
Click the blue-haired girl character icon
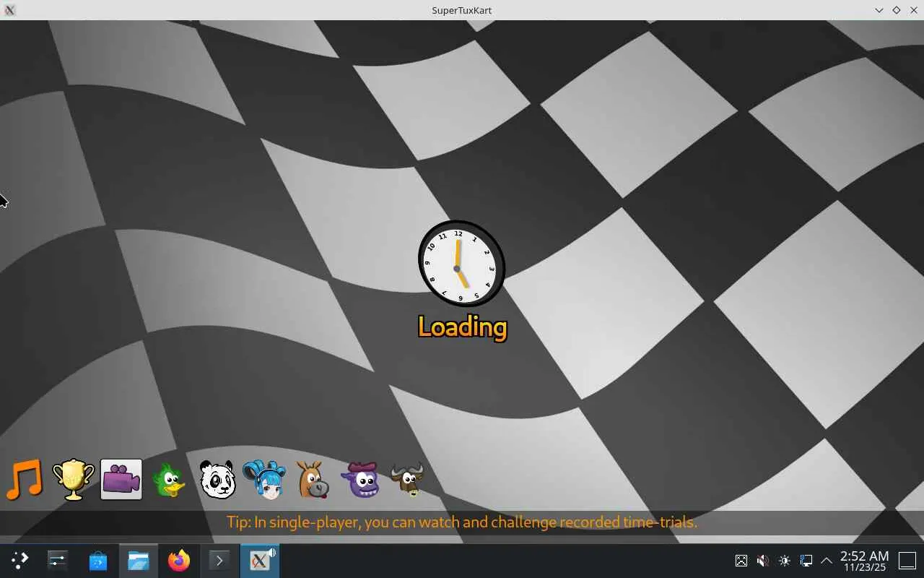[264, 480]
